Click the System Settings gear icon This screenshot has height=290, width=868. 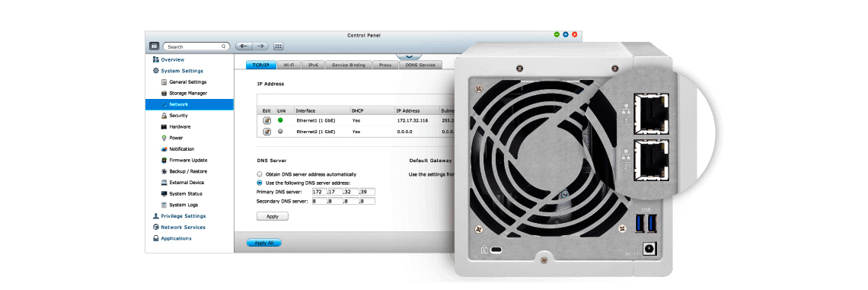(x=156, y=71)
